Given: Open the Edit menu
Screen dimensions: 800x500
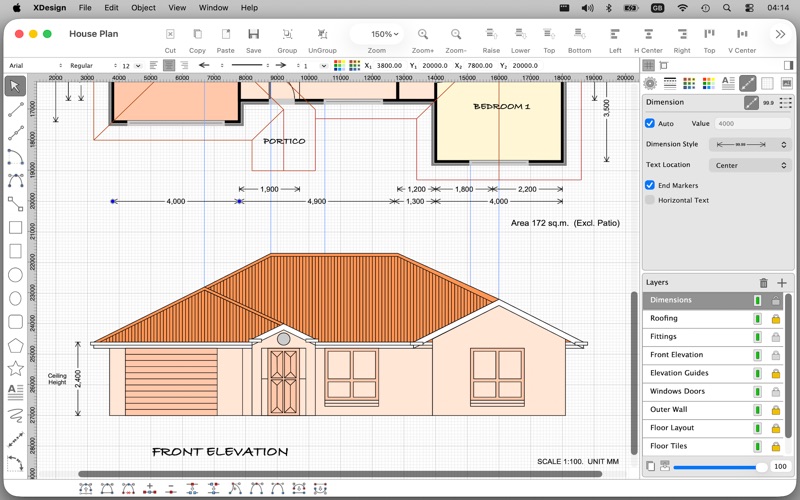Looking at the screenshot, I should click(x=111, y=8).
